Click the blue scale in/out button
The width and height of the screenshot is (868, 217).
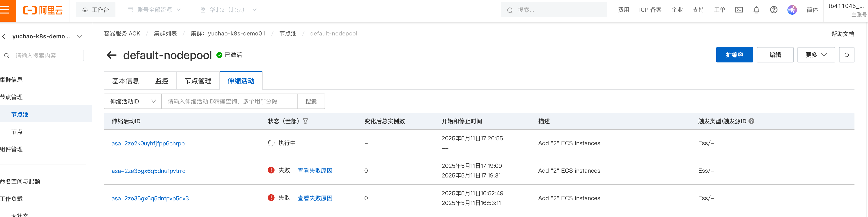pyautogui.click(x=734, y=55)
